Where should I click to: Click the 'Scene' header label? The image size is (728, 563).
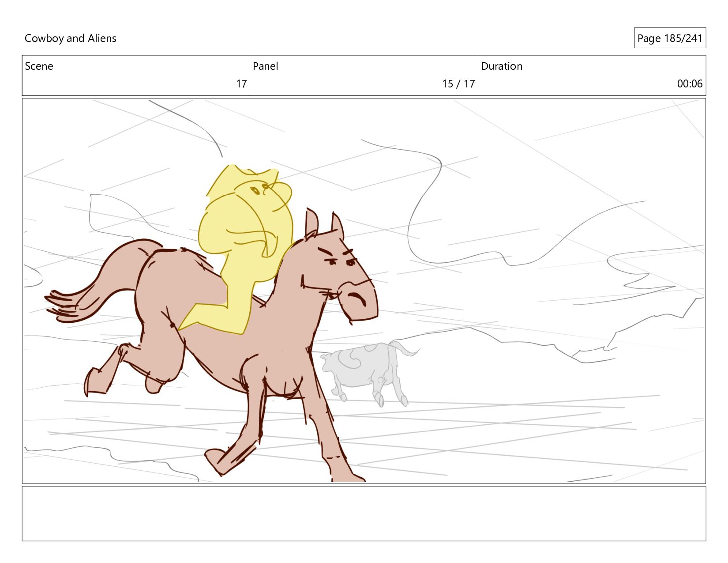(39, 66)
